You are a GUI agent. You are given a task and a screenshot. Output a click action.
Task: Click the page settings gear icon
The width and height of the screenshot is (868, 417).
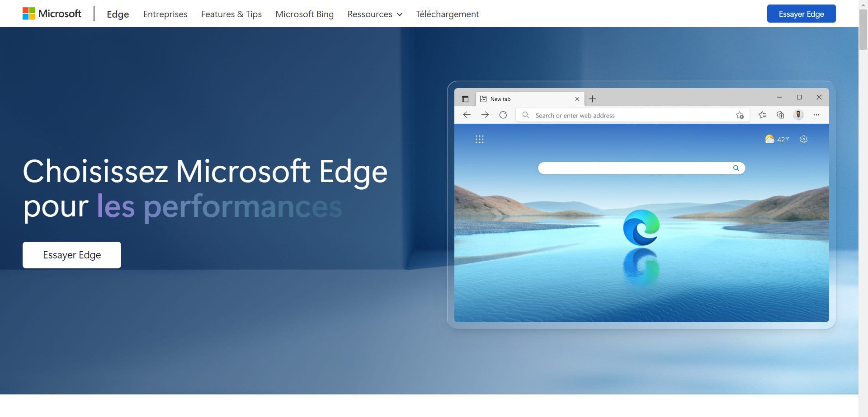(804, 139)
